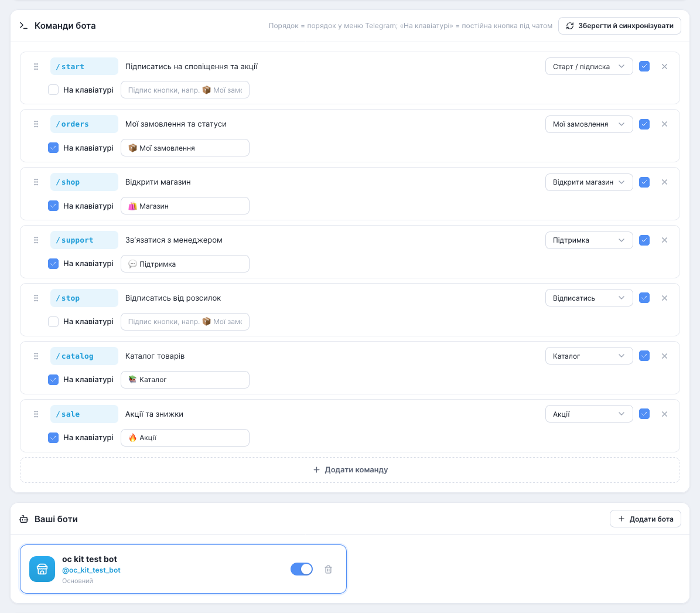700x613 pixels.
Task: Click the store icon of oc kit test bot
Action: (x=42, y=569)
